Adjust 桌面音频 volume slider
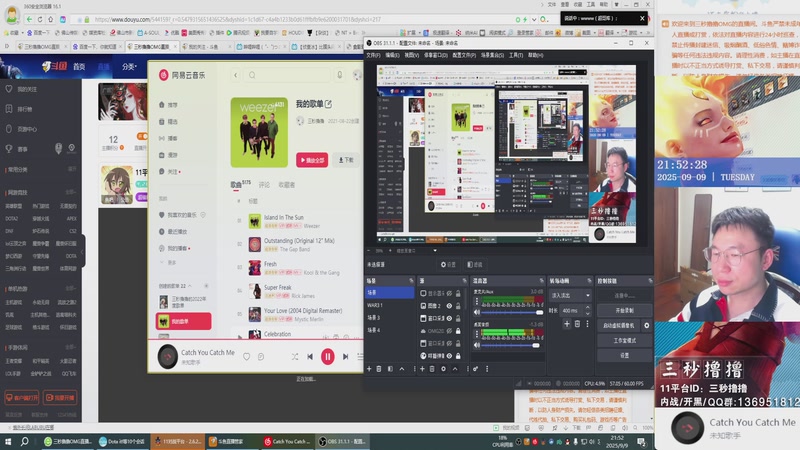This screenshot has width=800, height=450. (x=510, y=345)
